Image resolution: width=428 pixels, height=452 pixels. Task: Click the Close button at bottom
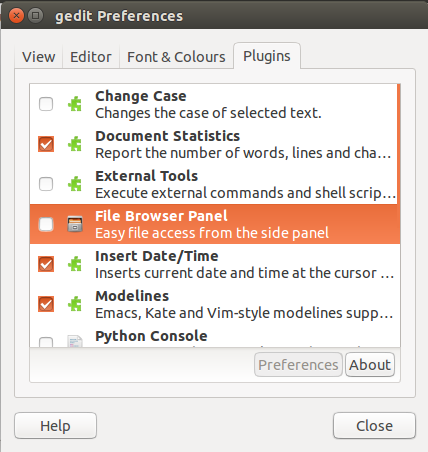tap(374, 426)
